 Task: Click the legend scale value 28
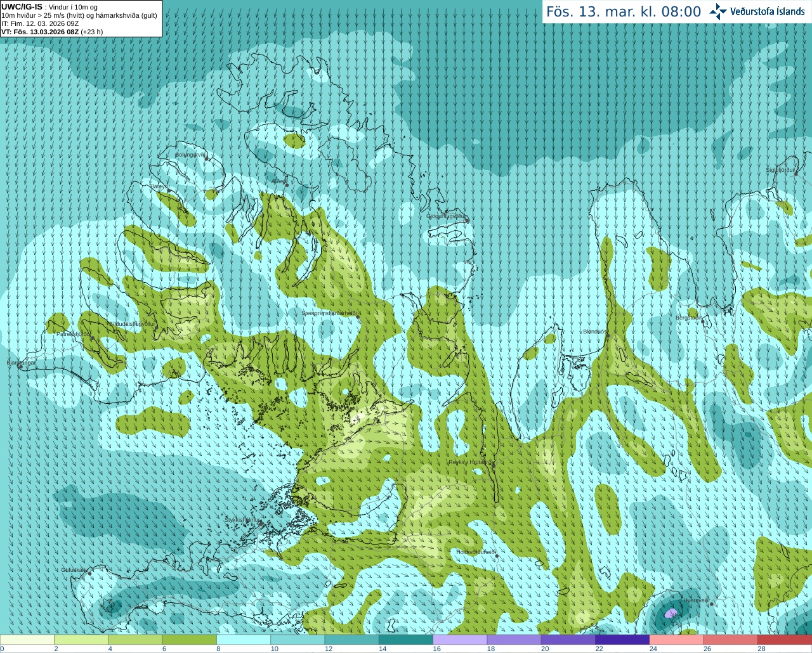pos(762,649)
